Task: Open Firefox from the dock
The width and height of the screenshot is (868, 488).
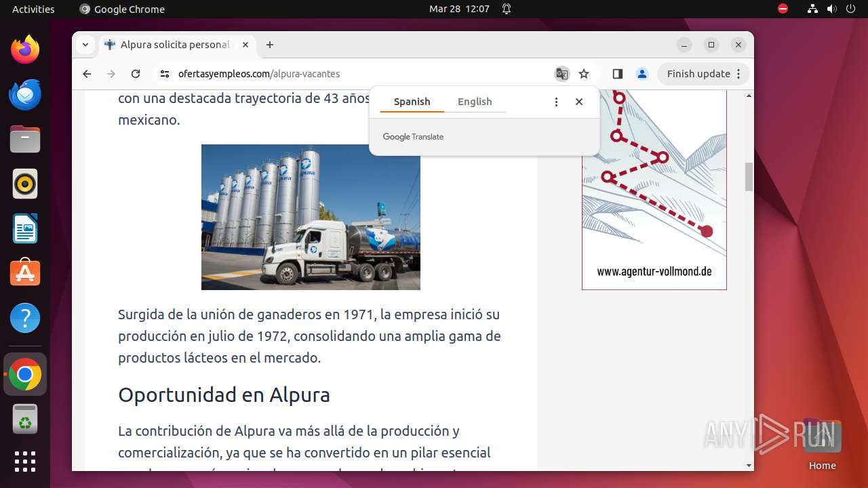Action: (25, 49)
